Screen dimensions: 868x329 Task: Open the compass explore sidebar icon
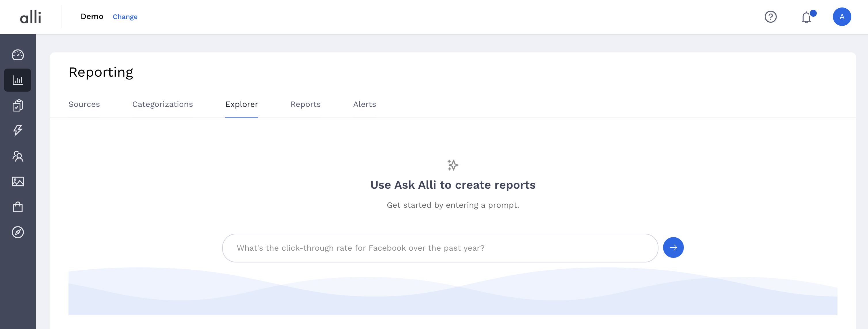[x=18, y=232]
